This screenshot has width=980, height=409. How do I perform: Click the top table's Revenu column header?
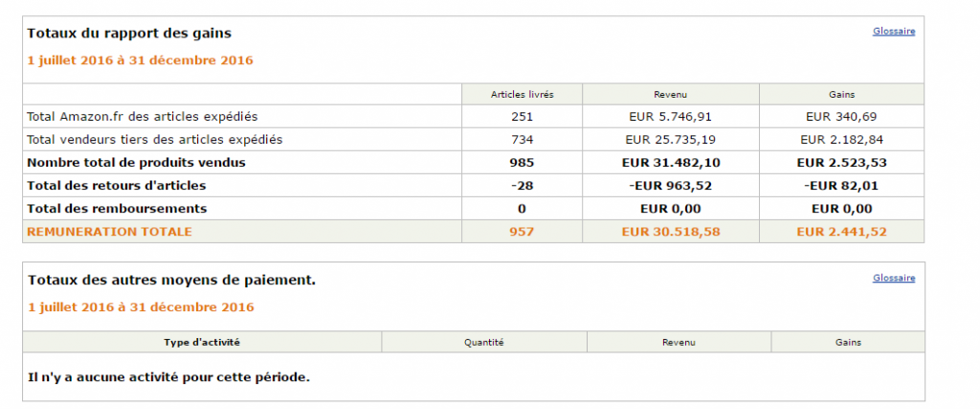[x=671, y=95]
